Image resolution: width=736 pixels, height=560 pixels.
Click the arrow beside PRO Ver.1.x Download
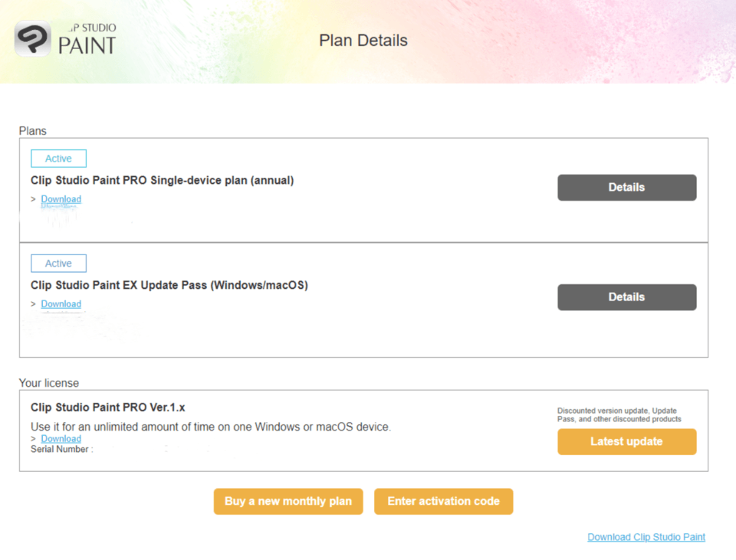[34, 439]
